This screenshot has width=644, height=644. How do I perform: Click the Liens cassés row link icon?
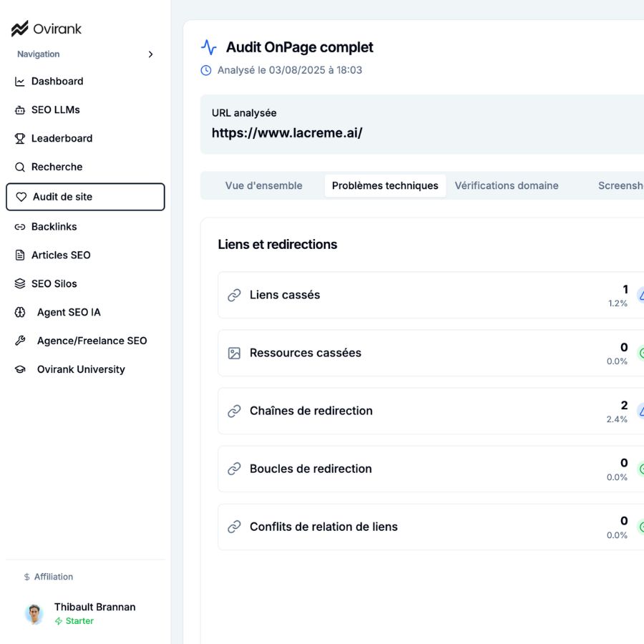[234, 295]
